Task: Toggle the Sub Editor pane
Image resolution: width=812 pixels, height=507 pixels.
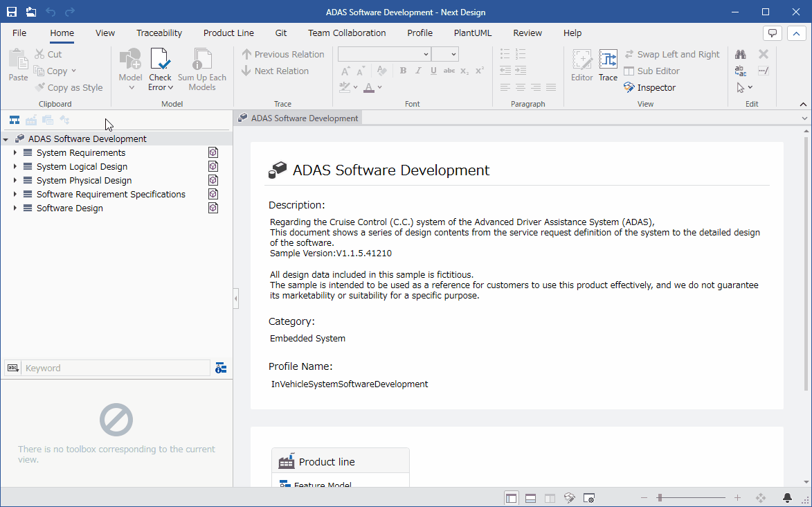Action: coord(652,71)
